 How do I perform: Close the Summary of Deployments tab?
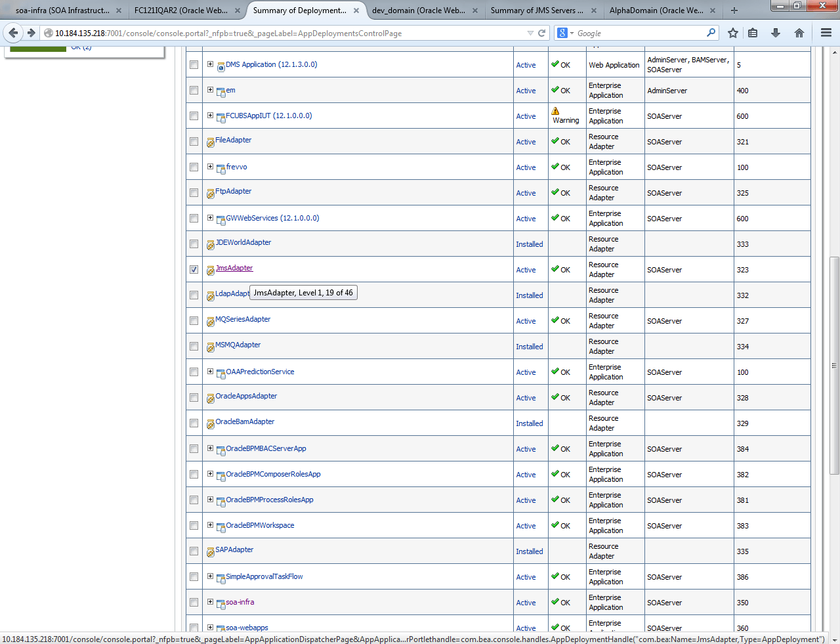click(x=356, y=11)
